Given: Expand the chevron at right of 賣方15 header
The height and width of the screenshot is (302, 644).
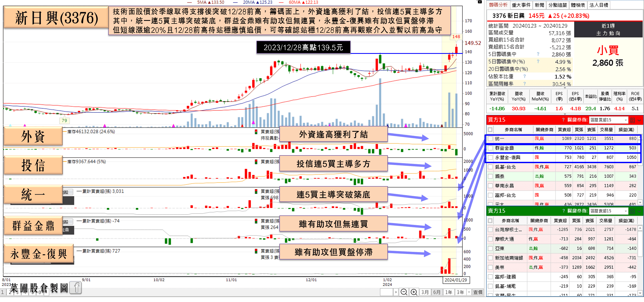Looking at the screenshot, I should [639, 211].
